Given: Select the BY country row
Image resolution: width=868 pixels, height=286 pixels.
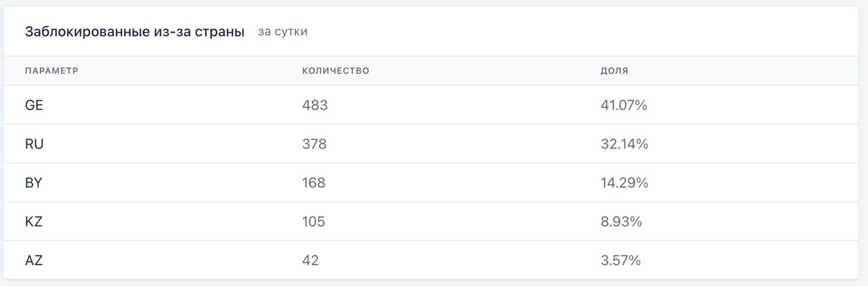Looking at the screenshot, I should tap(34, 183).
